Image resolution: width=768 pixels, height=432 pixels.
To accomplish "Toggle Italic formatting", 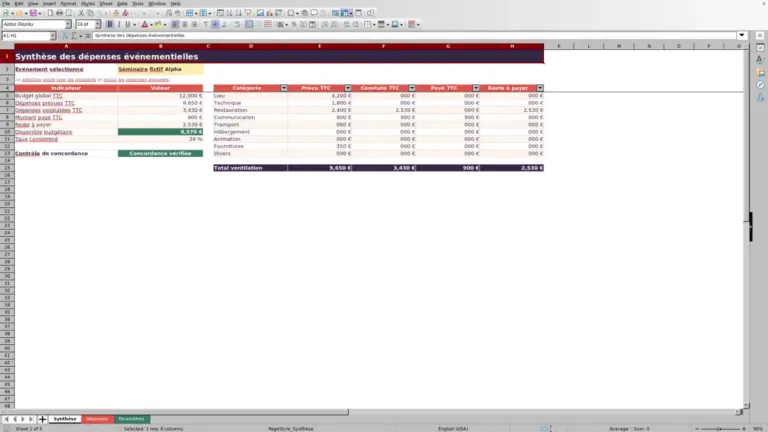I will (x=119, y=24).
